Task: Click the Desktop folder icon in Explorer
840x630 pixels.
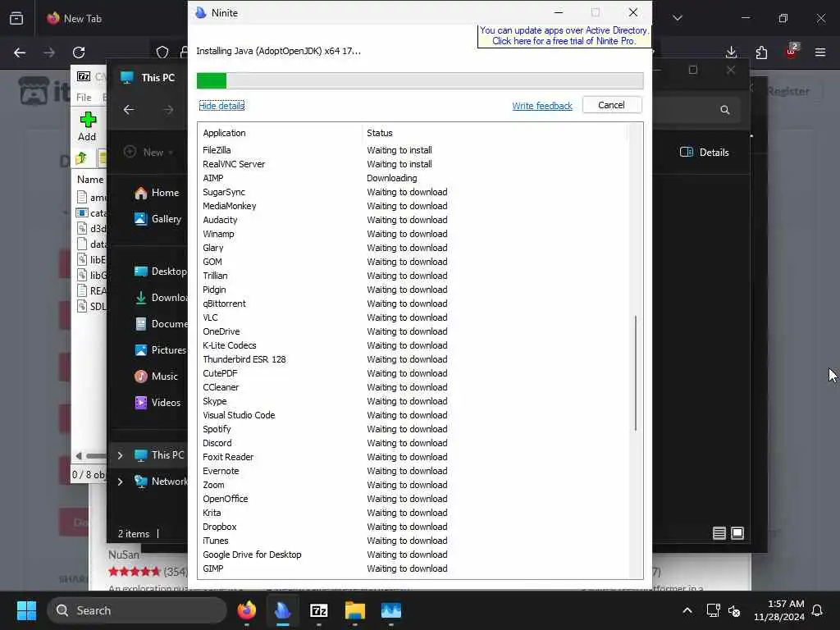Action: pyautogui.click(x=141, y=272)
